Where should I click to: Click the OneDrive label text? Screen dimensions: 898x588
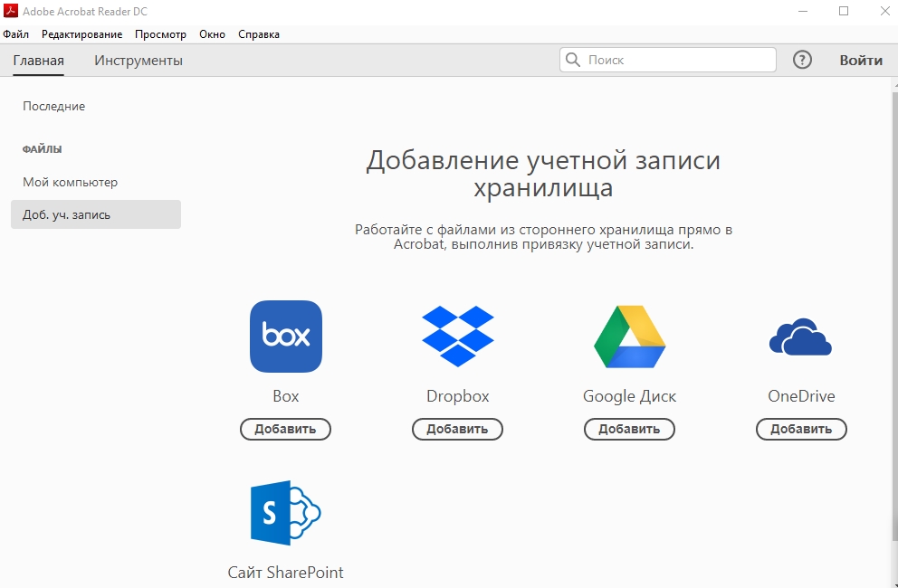pyautogui.click(x=801, y=396)
